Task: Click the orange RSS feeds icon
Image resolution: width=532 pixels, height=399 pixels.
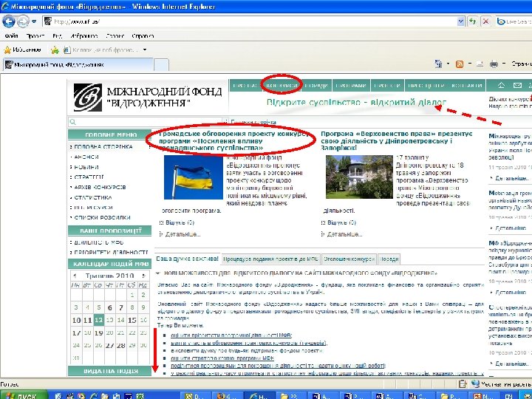Action: (460, 64)
